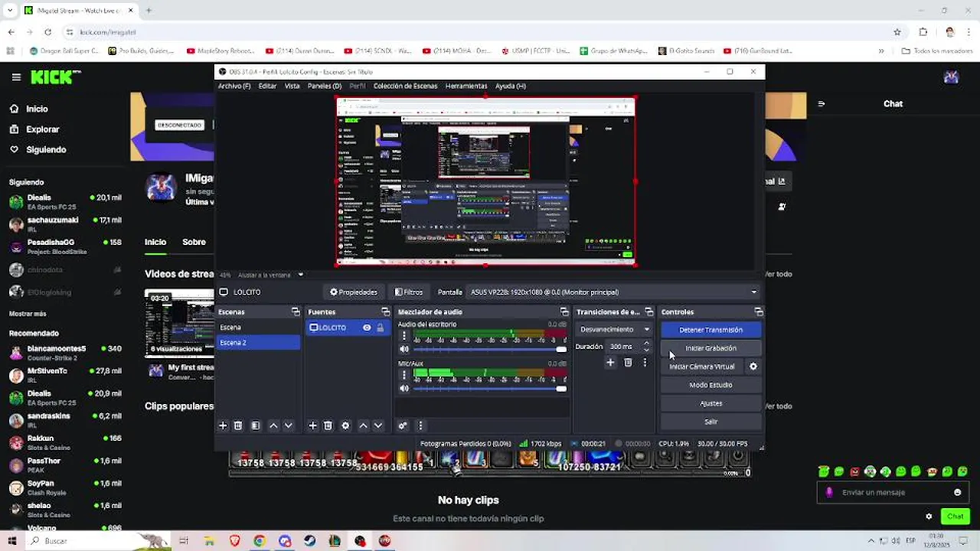Open Pantalla monitor selection dropdown
Screen dimensions: 980x551
pyautogui.click(x=613, y=292)
